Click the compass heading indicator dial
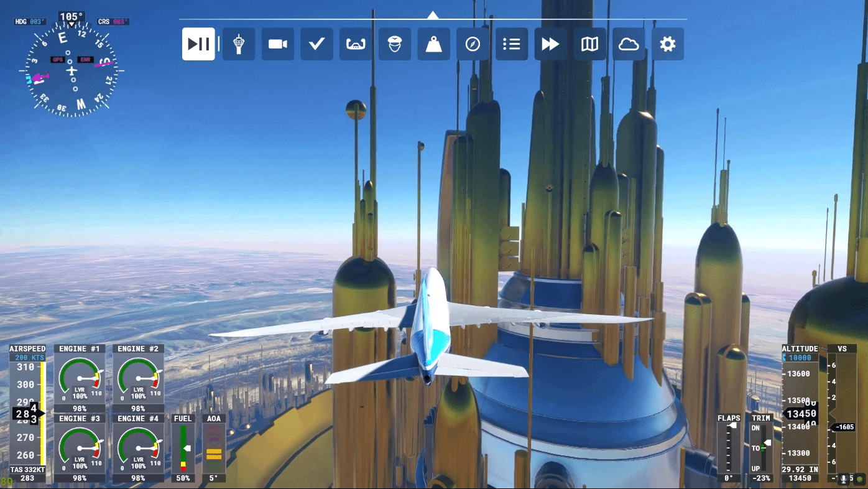The image size is (868, 489). (x=72, y=71)
